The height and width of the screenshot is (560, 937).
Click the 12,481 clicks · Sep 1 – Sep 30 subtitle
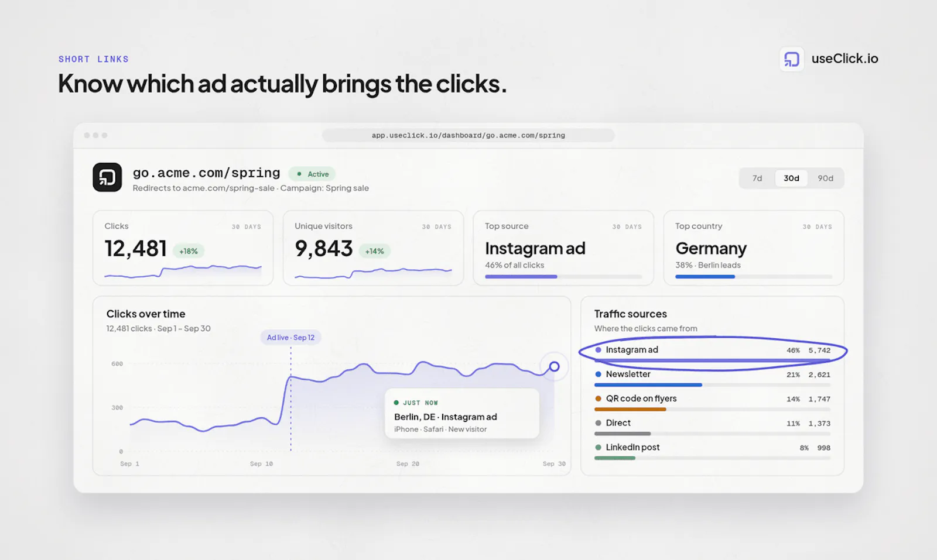[158, 329]
